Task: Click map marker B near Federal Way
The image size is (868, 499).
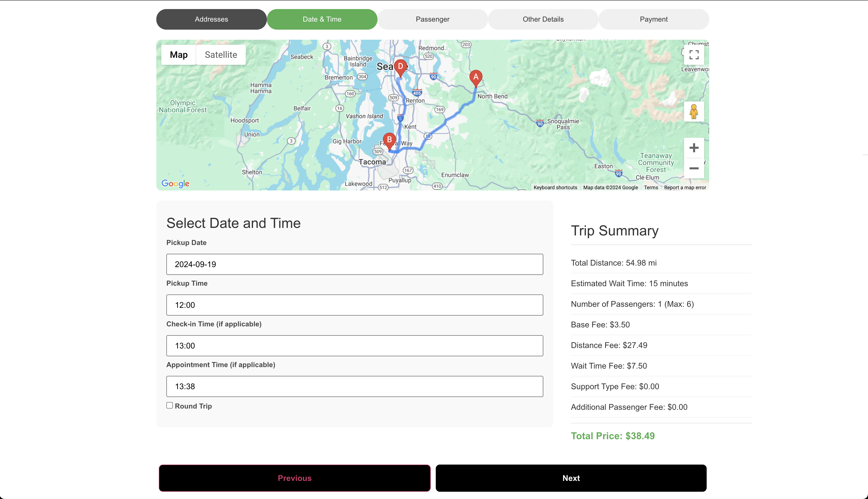Action: click(389, 141)
